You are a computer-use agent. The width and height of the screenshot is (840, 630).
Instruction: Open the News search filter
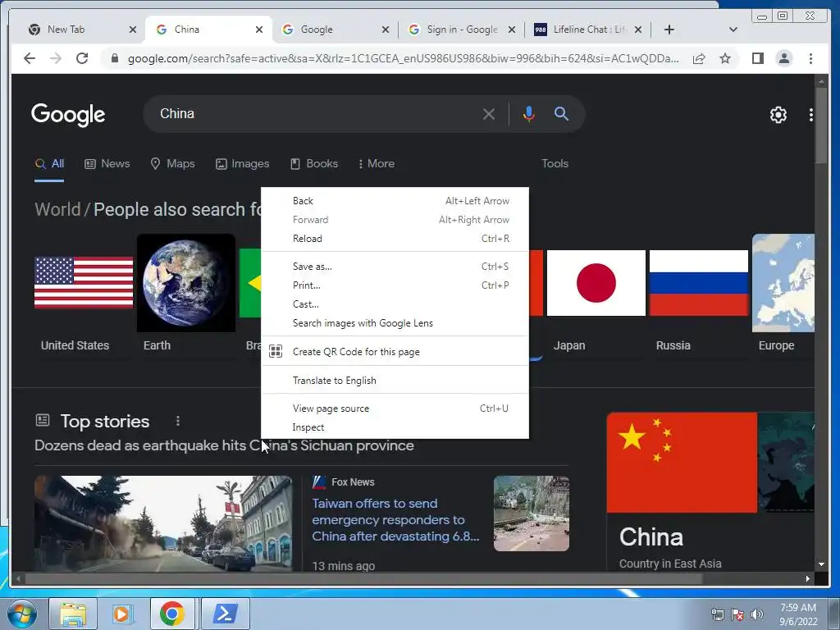(x=107, y=163)
